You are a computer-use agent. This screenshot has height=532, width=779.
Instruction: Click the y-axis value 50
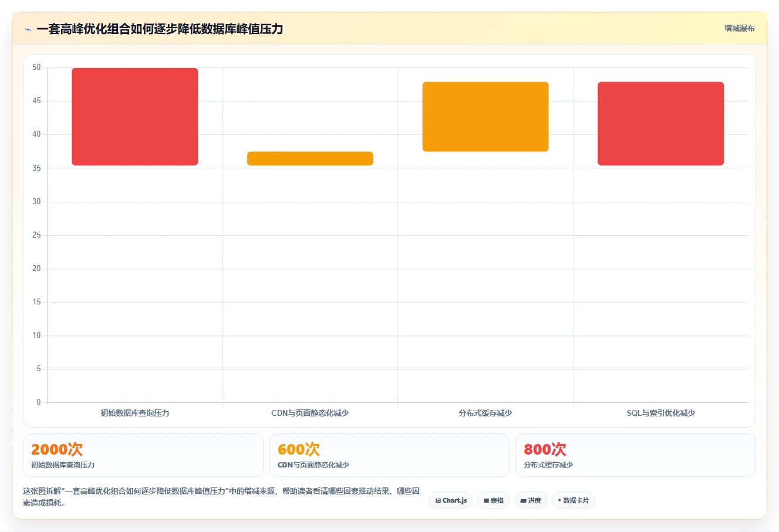(x=36, y=67)
